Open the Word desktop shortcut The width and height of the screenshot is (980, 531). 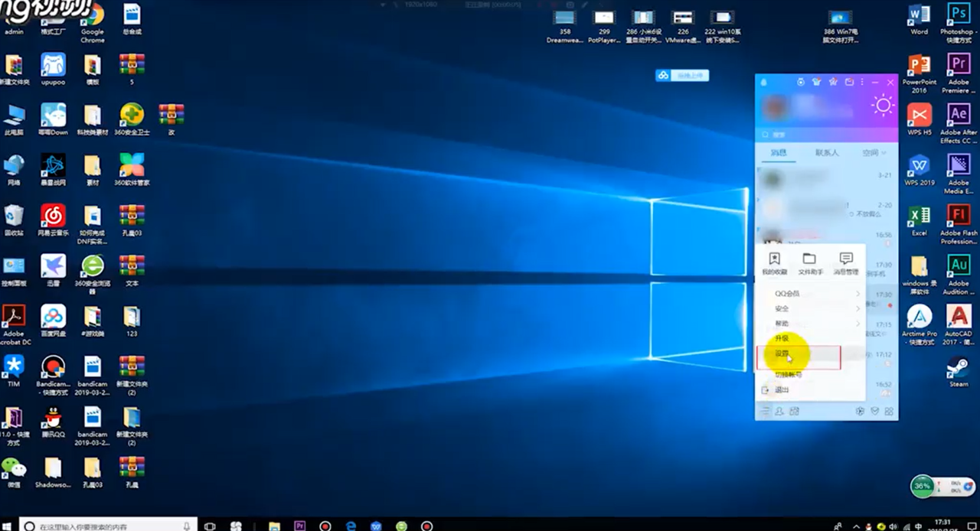pyautogui.click(x=919, y=19)
